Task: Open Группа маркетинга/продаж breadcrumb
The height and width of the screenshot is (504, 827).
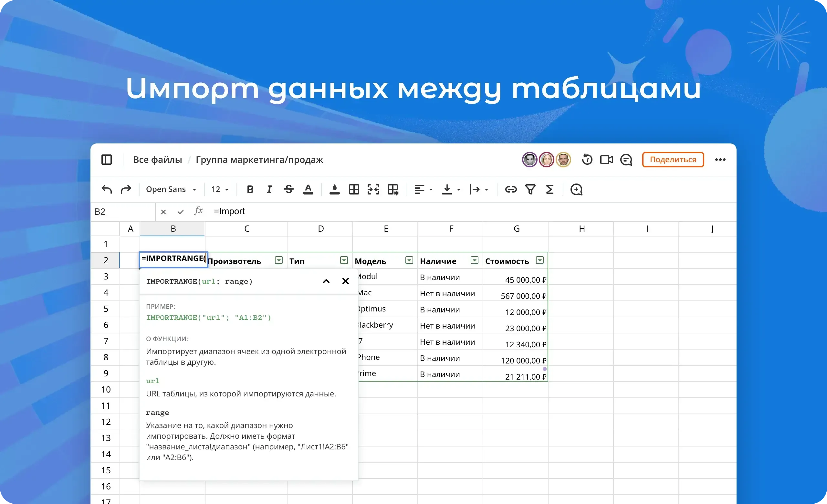Action: pos(259,160)
